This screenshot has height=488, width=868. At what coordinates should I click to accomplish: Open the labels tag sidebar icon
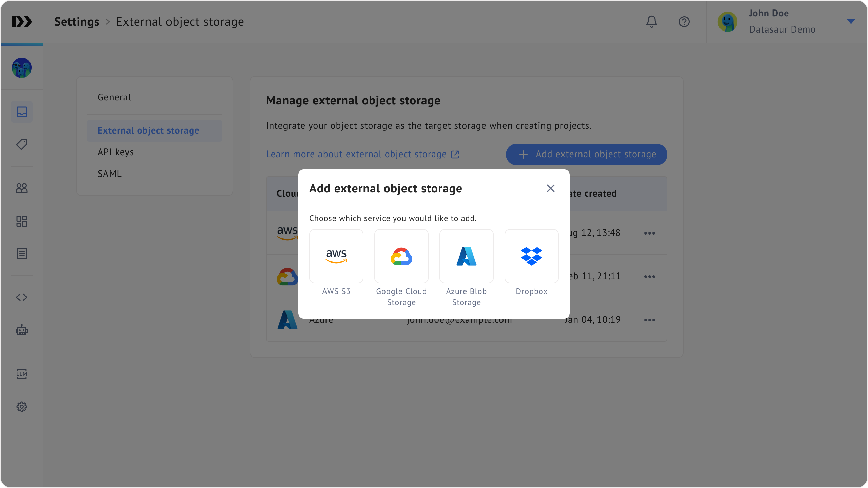pyautogui.click(x=22, y=144)
